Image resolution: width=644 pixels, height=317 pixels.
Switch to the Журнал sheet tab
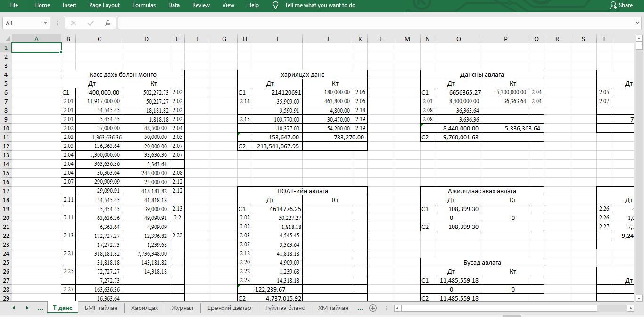tap(182, 308)
